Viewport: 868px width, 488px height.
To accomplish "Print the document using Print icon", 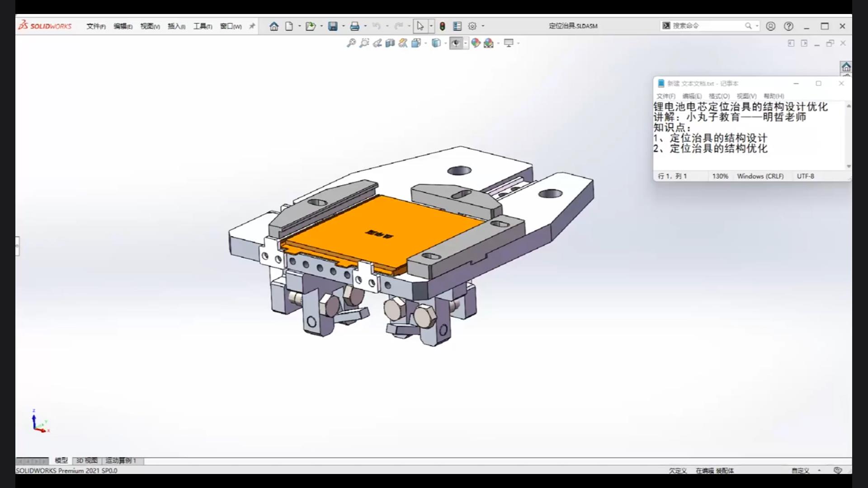I will point(355,26).
